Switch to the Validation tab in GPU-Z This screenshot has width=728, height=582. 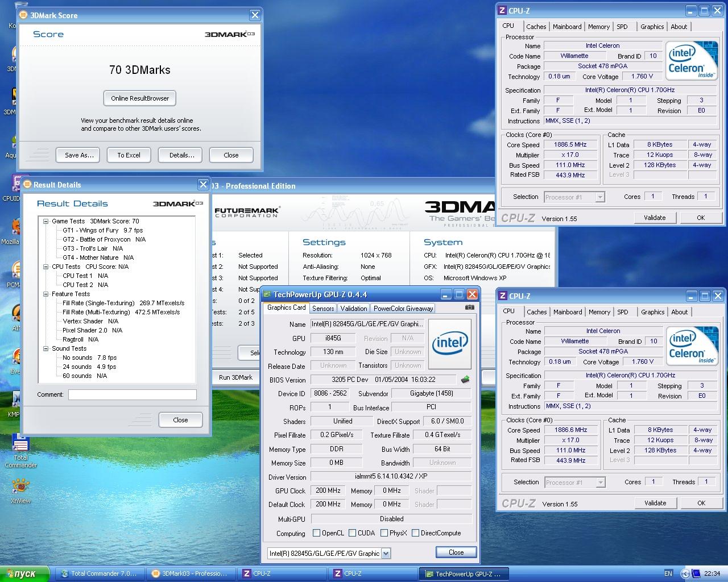[354, 308]
